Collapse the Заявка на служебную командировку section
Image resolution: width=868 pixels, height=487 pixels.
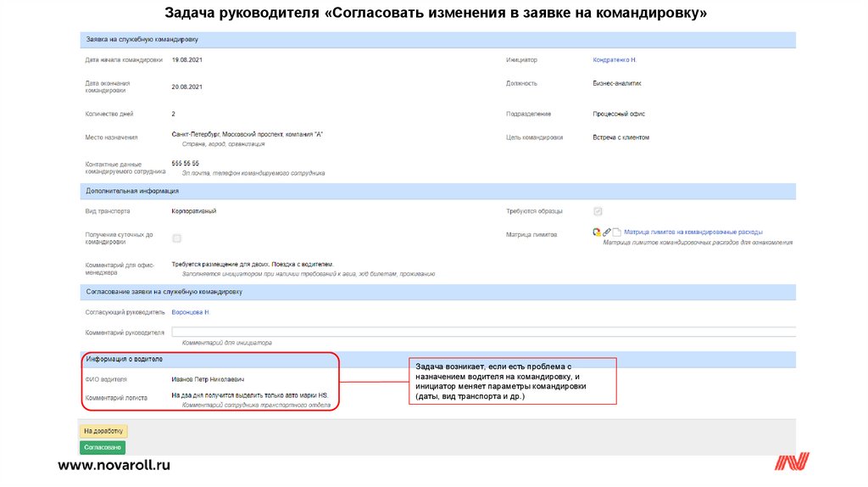click(x=141, y=39)
